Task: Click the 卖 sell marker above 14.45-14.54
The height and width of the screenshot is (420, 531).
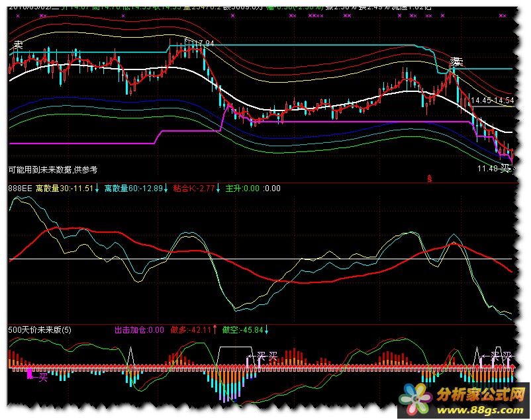Action: point(456,62)
